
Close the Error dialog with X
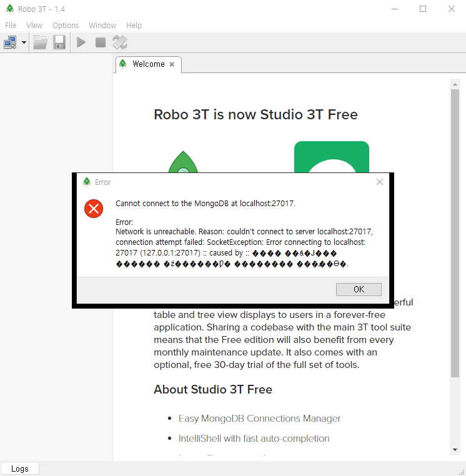pos(379,182)
